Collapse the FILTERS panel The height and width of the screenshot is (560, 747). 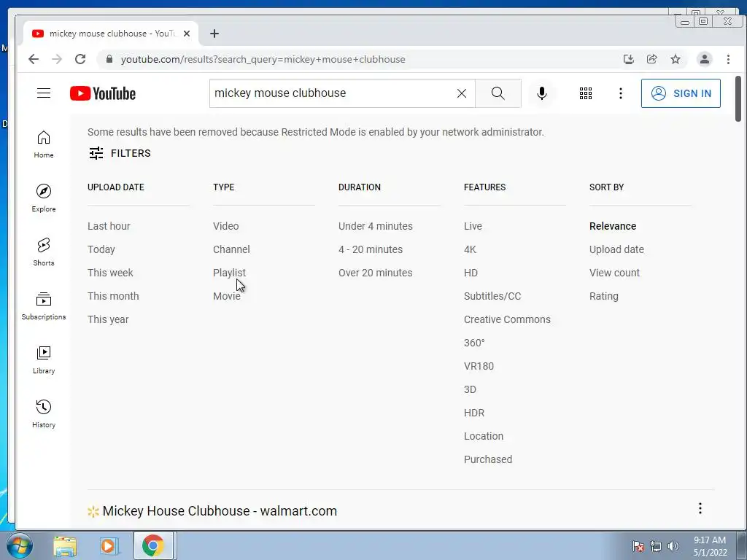pyautogui.click(x=120, y=153)
